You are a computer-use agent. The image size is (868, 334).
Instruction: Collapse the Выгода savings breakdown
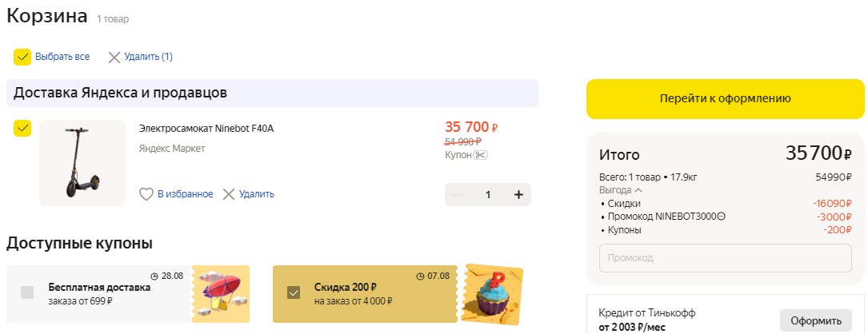(x=638, y=190)
